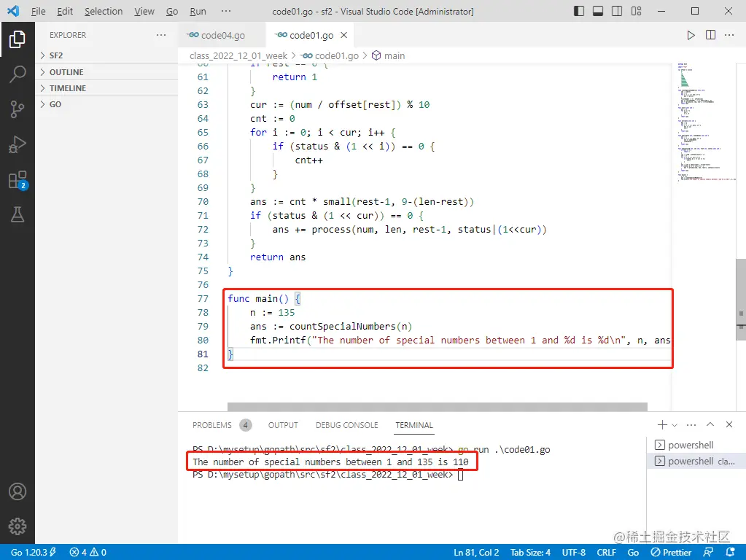
Task: Open Accounts icon in activity bar
Action: click(x=17, y=491)
